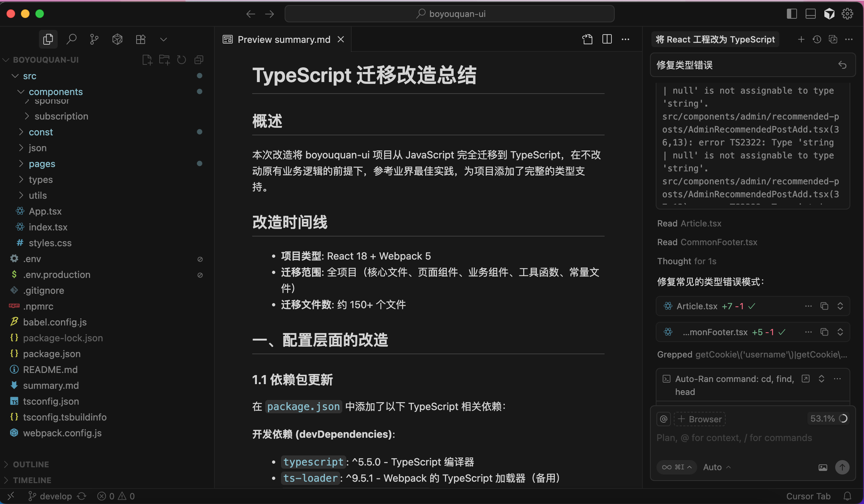
Task: Collapse all folders in Explorer
Action: pyautogui.click(x=199, y=59)
